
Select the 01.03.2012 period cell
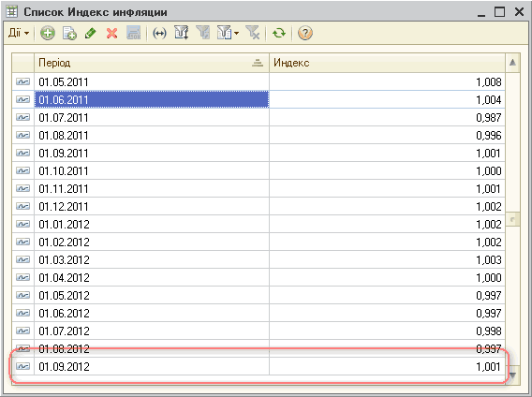152,259
